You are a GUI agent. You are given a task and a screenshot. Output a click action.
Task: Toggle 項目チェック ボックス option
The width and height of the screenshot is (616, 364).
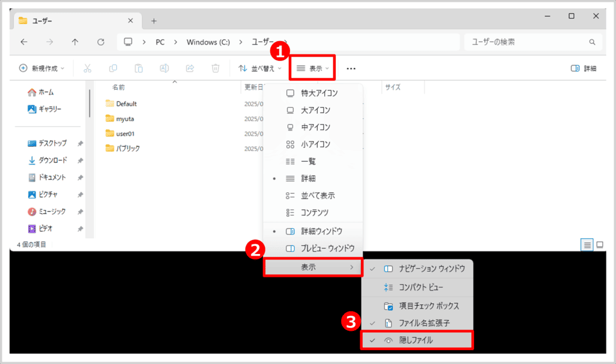tap(417, 306)
